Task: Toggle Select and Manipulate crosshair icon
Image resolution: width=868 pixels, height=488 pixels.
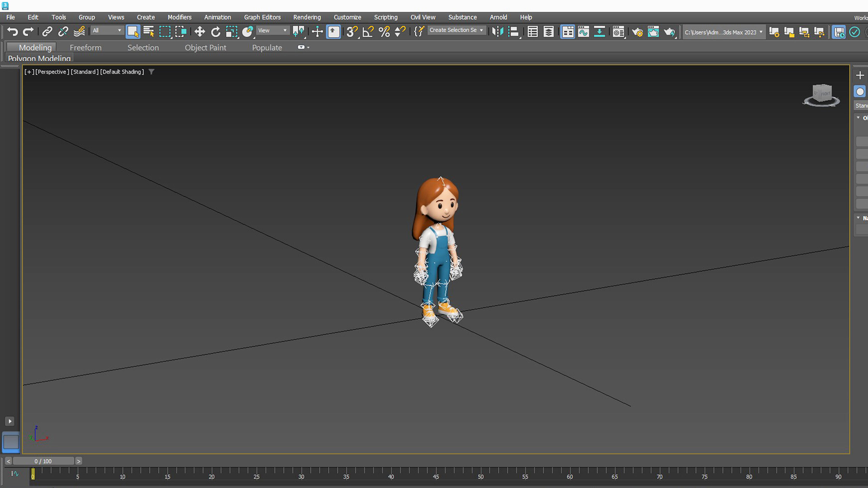Action: [317, 32]
